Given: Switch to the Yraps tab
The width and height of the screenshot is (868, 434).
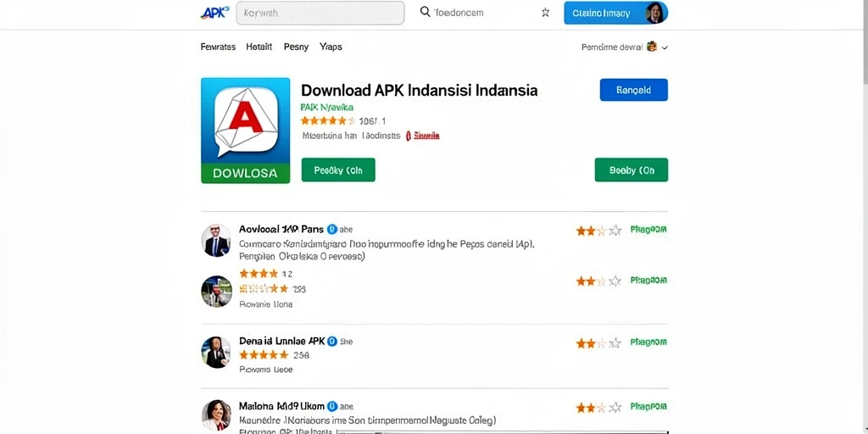Looking at the screenshot, I should pos(331,47).
